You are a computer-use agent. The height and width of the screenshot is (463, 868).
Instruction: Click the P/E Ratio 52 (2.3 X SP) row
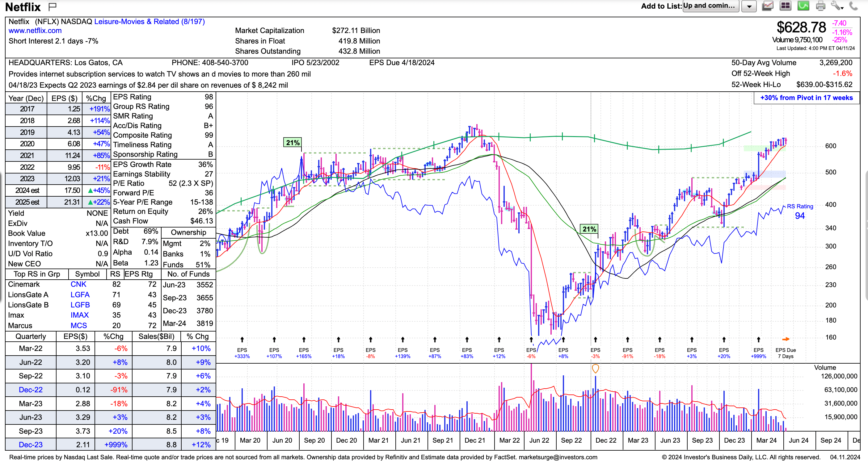coord(163,183)
